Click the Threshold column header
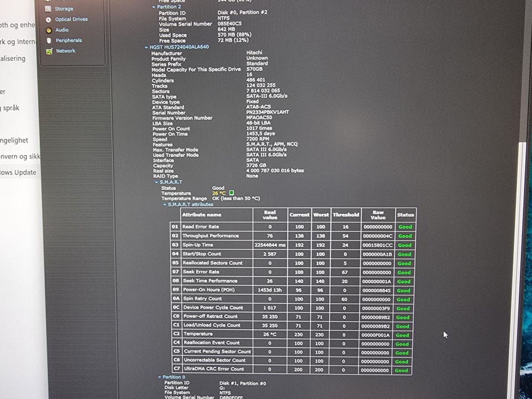The height and width of the screenshot is (399, 532). 346,215
